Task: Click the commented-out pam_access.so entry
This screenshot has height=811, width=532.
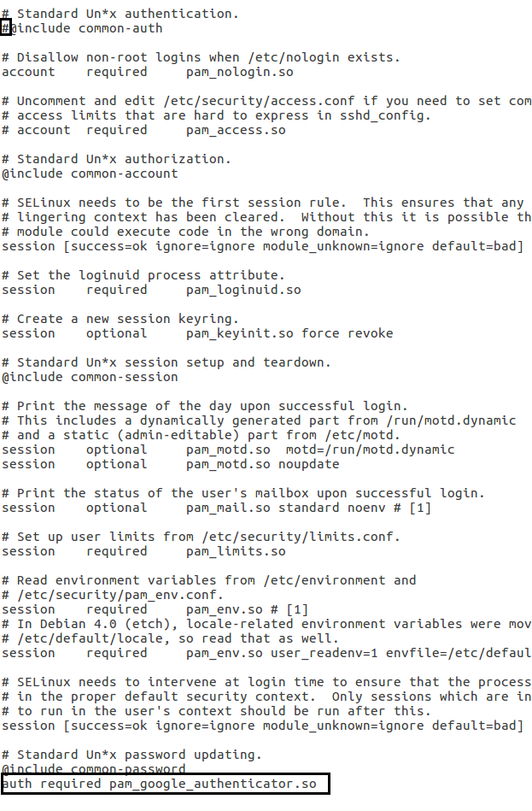Action: tap(236, 130)
